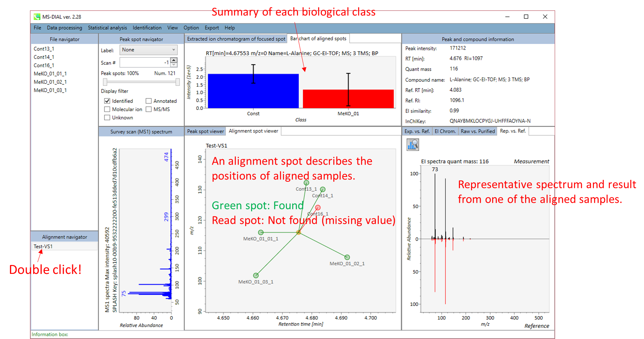
Task: Click the spectrum search chart icon
Action: [x=413, y=145]
